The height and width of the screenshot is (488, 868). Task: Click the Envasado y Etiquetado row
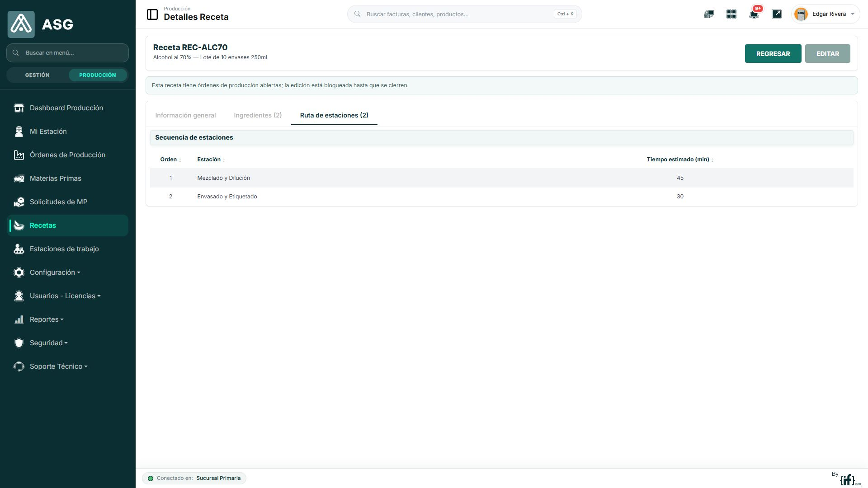[501, 197]
